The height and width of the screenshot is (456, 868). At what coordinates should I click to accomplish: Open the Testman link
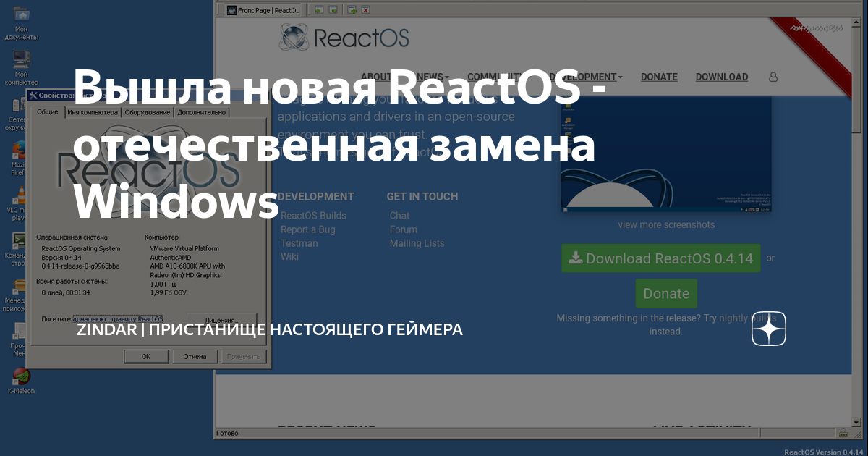(299, 243)
